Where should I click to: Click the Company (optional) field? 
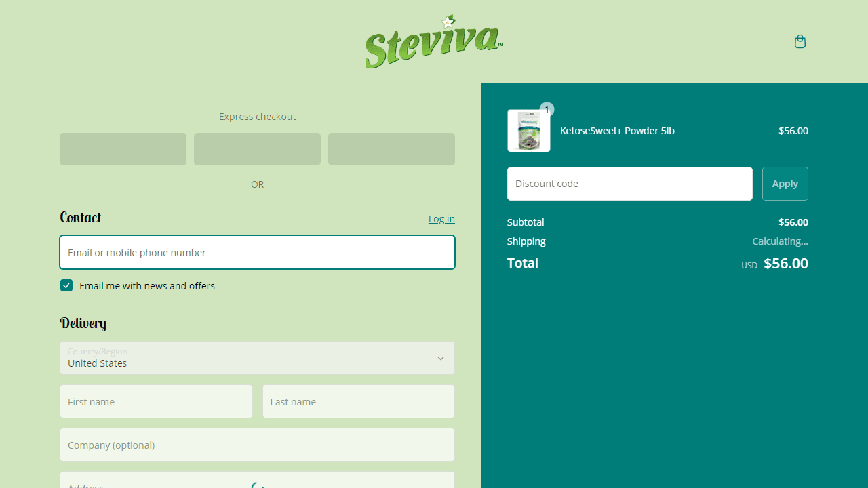pos(257,445)
